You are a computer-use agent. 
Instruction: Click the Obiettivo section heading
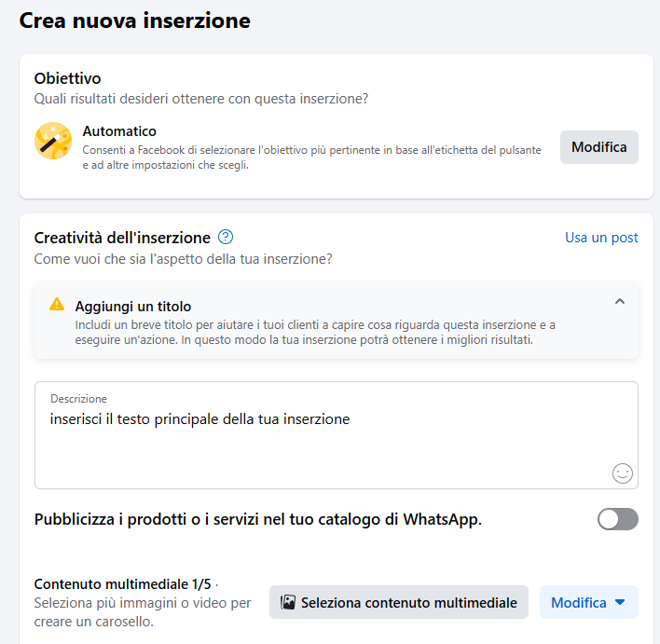click(67, 78)
